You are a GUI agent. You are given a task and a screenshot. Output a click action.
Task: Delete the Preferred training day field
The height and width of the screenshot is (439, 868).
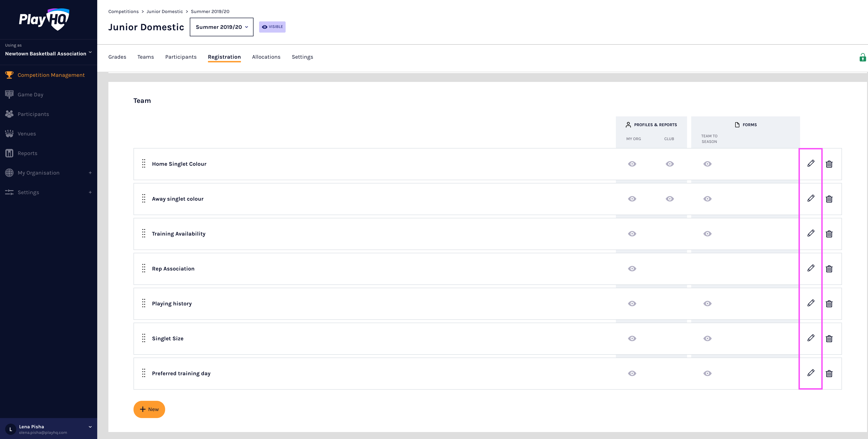829,373
